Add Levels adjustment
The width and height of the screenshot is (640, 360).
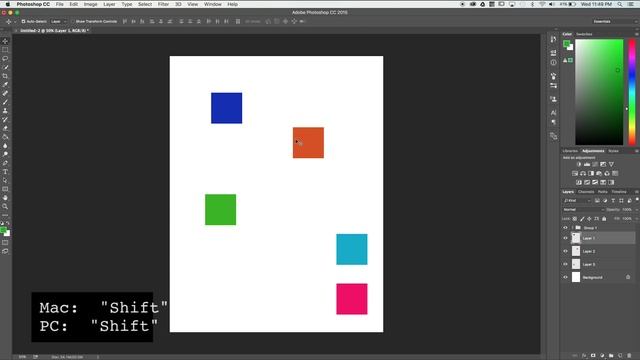587,164
